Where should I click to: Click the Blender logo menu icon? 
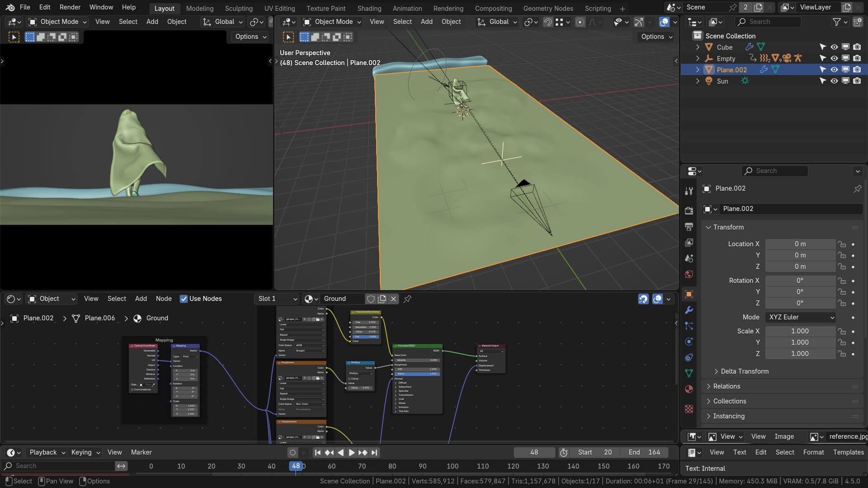[10, 7]
